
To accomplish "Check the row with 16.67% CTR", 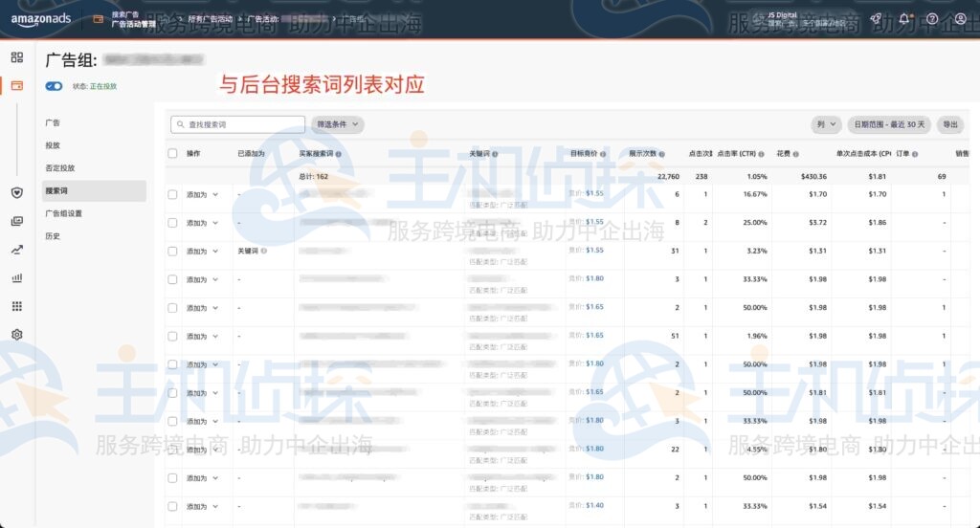I will (x=172, y=195).
